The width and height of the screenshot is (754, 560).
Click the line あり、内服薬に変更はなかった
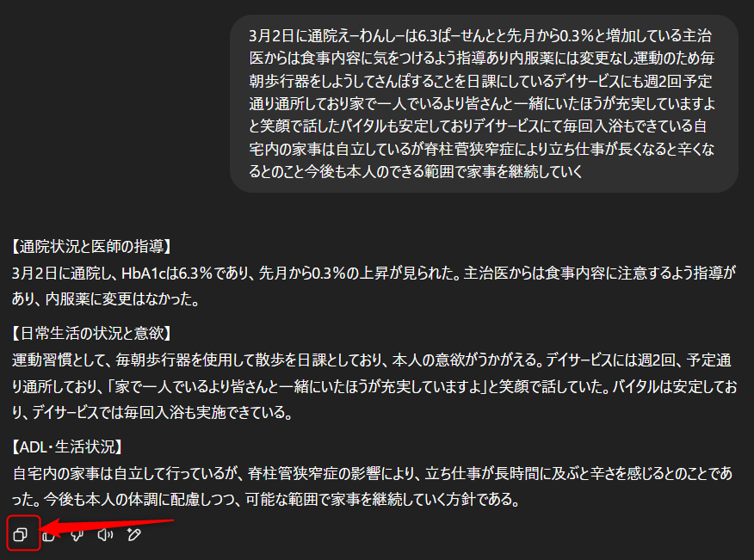[x=105, y=298]
